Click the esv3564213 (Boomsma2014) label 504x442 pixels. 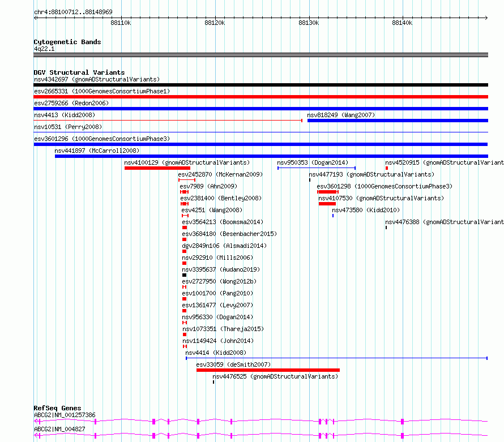(223, 222)
